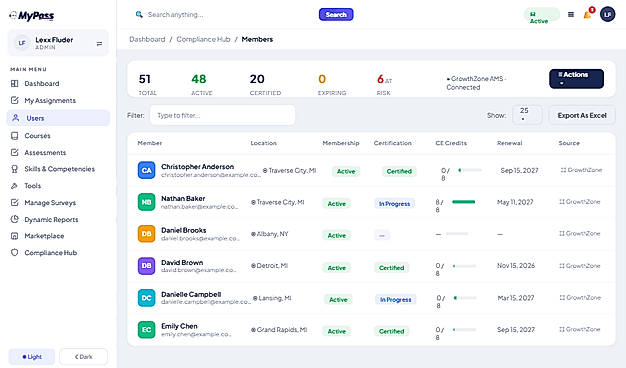Click the 'Lansing, MI' location

tap(272, 298)
